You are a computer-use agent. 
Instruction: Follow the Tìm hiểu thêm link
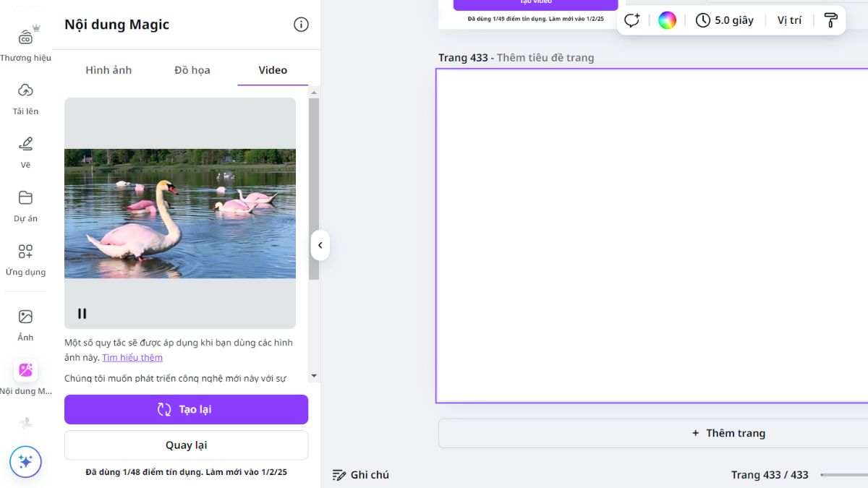click(x=132, y=357)
